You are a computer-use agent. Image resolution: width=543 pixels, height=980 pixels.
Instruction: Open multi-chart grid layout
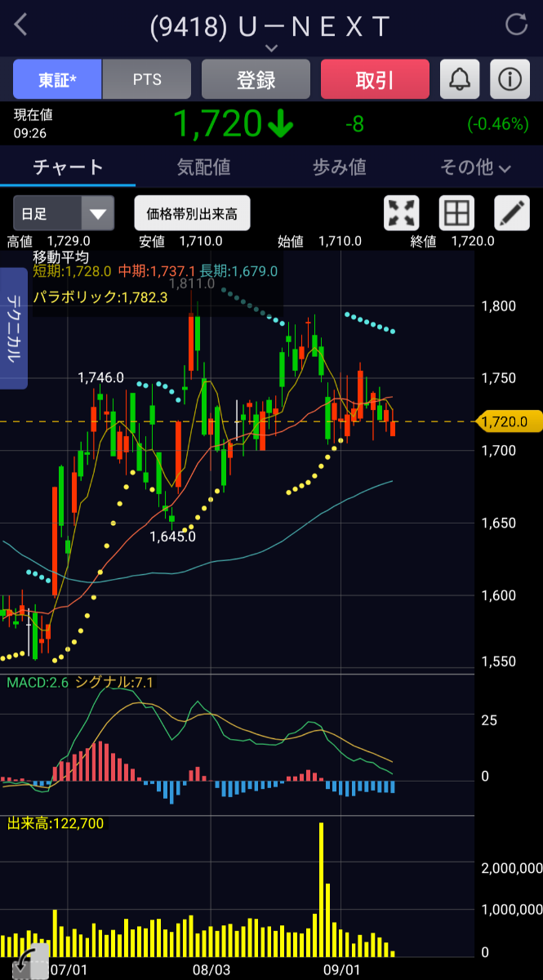[x=456, y=213]
